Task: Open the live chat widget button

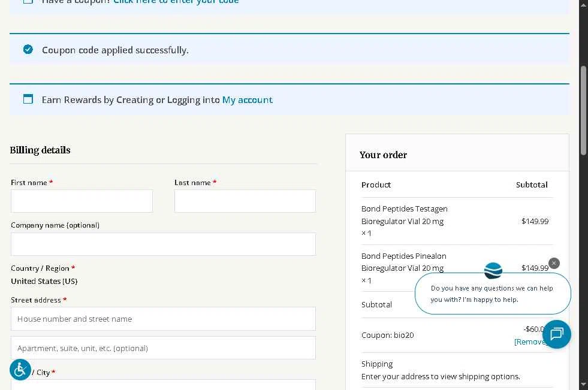Action: point(556,334)
